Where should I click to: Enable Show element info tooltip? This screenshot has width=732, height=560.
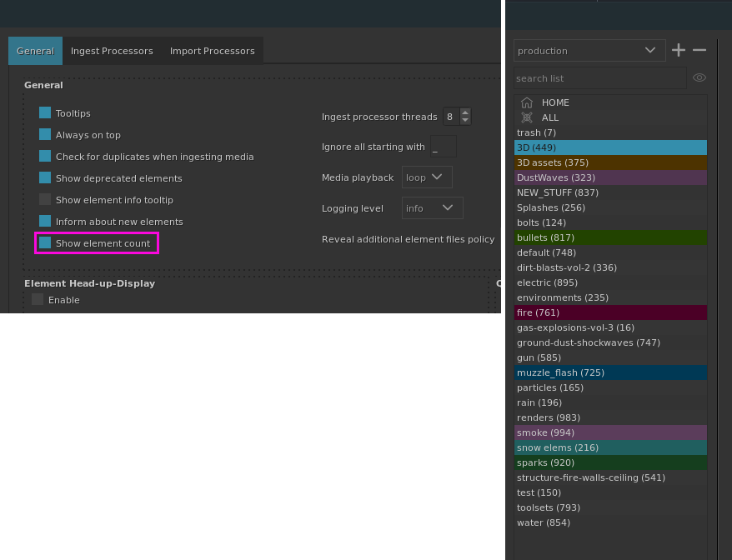click(45, 199)
